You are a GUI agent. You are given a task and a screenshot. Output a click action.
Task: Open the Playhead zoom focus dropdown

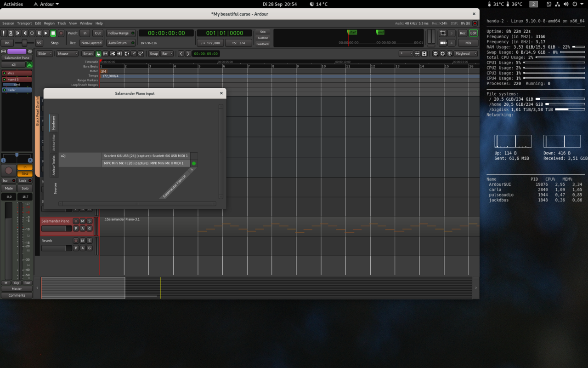[466, 54]
